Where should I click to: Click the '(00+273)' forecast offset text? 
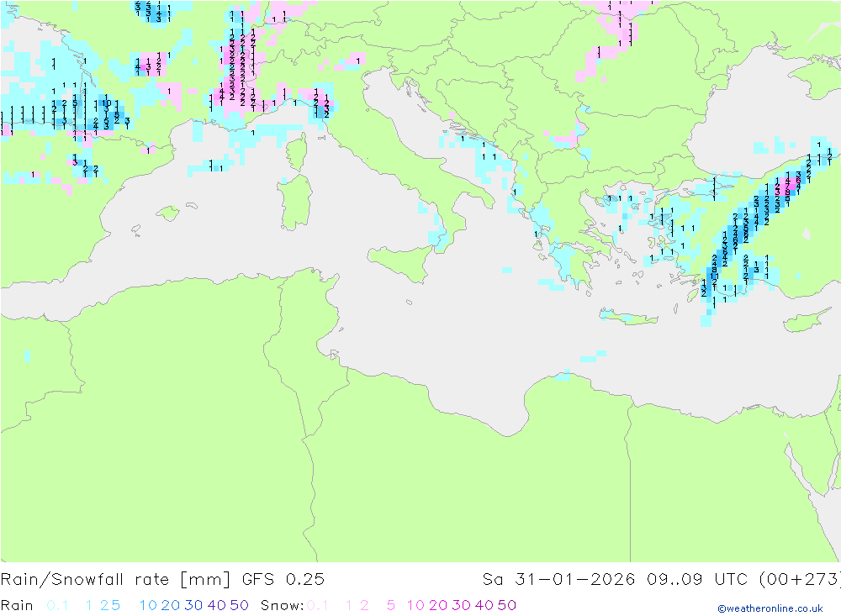800,580
